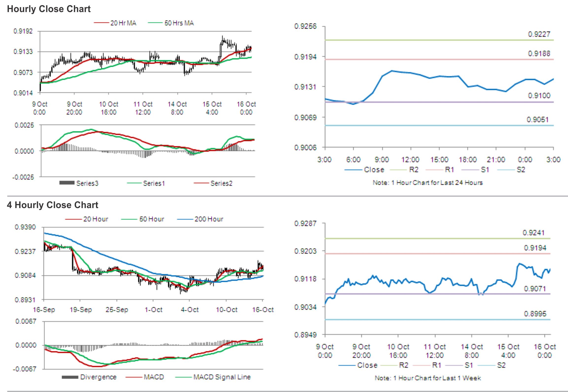Select the "20 Hour" legend label
The height and width of the screenshot is (392, 568).
[x=96, y=219]
